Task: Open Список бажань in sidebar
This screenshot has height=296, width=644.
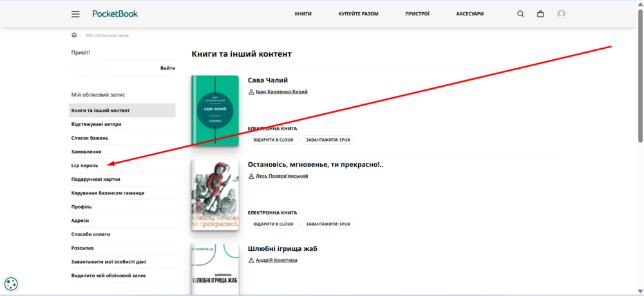Action: coord(122,138)
